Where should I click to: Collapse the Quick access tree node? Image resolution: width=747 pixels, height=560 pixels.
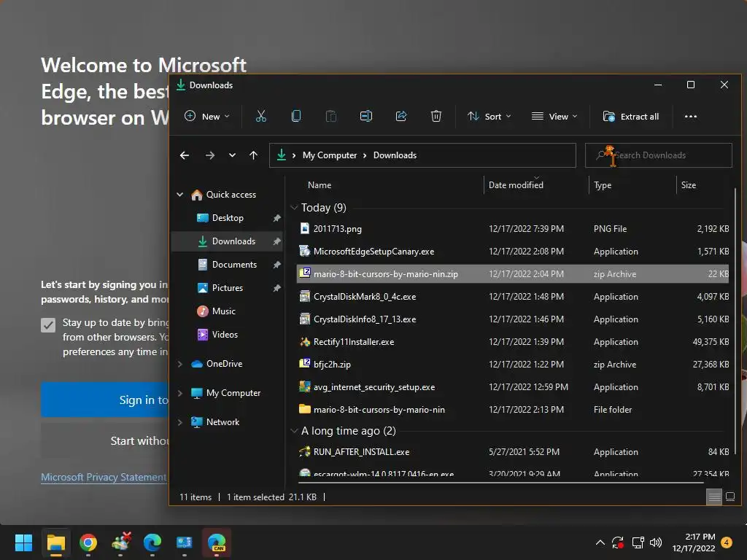tap(180, 194)
